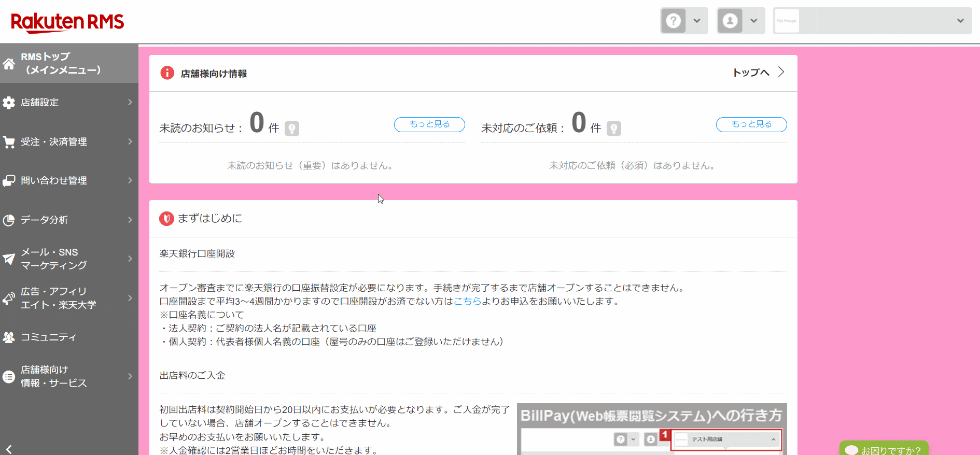Screen dimensions: 980x455
Task: Click the gear icon beside 店舗設定
Action: click(x=9, y=103)
